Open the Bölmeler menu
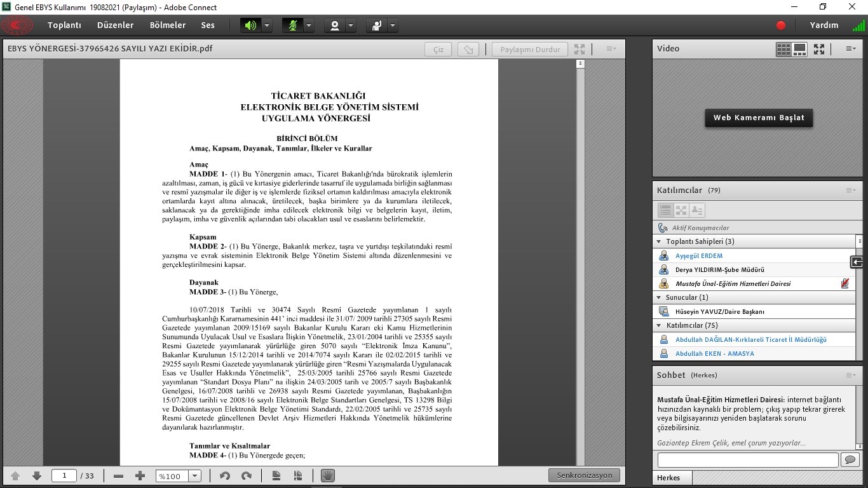The image size is (868, 488). tap(168, 25)
